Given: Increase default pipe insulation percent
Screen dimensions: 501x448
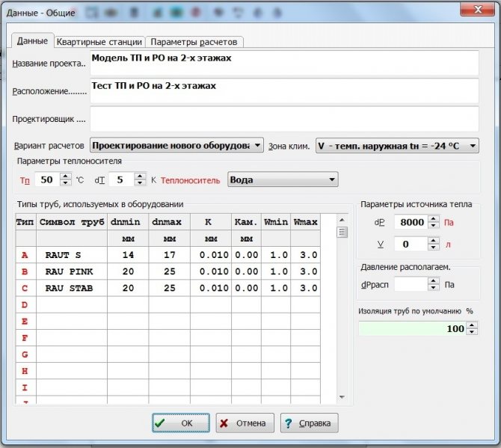Looking at the screenshot, I should pos(471,325).
